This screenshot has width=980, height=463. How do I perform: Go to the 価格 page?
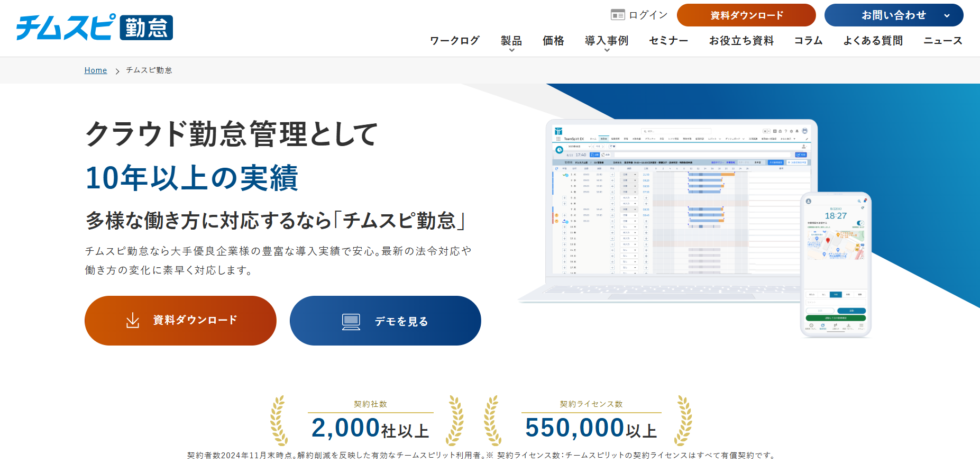click(x=553, y=40)
